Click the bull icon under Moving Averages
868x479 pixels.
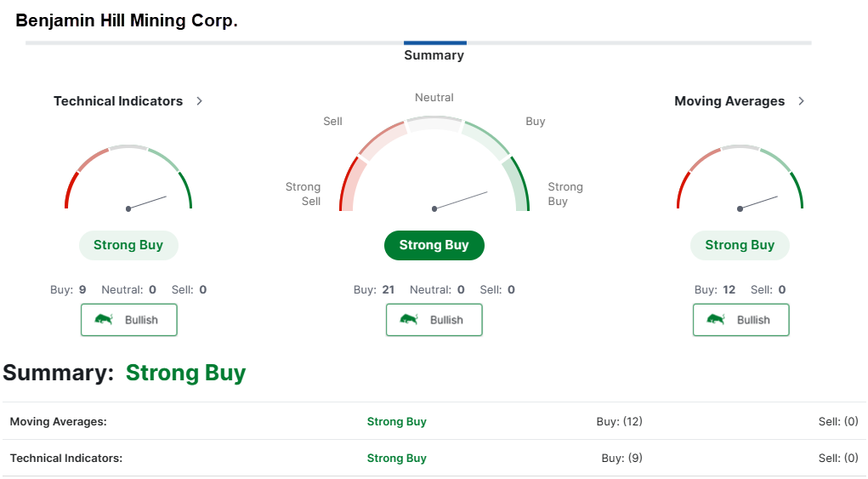click(x=717, y=320)
